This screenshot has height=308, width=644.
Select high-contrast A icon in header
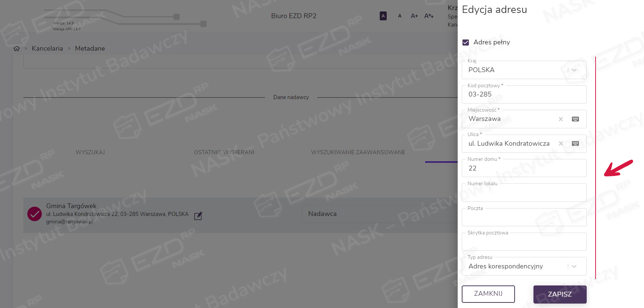point(383,16)
